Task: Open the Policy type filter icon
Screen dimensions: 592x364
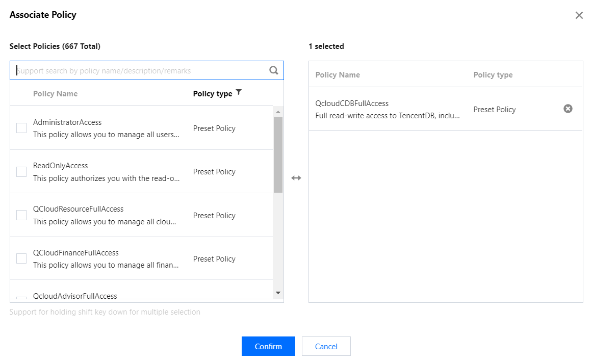Action: coord(239,93)
